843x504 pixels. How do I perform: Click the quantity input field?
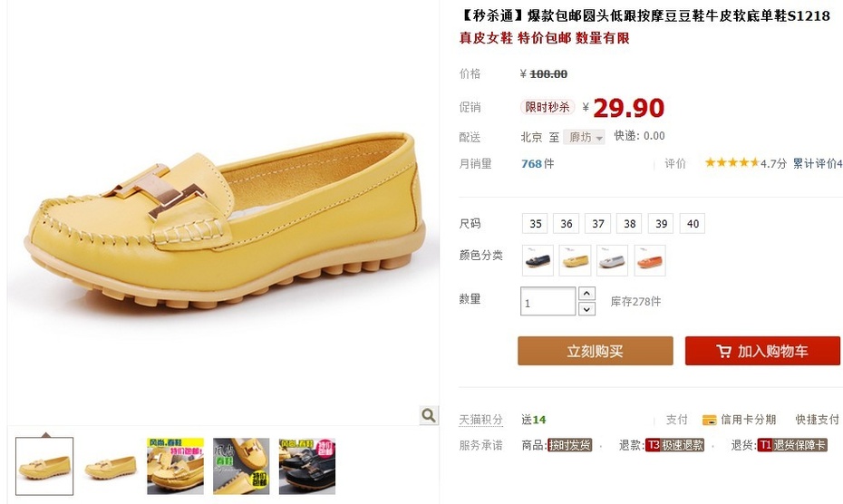tap(547, 301)
